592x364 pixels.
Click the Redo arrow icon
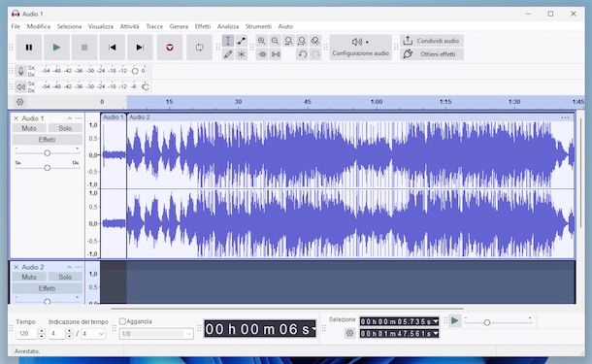(315, 54)
